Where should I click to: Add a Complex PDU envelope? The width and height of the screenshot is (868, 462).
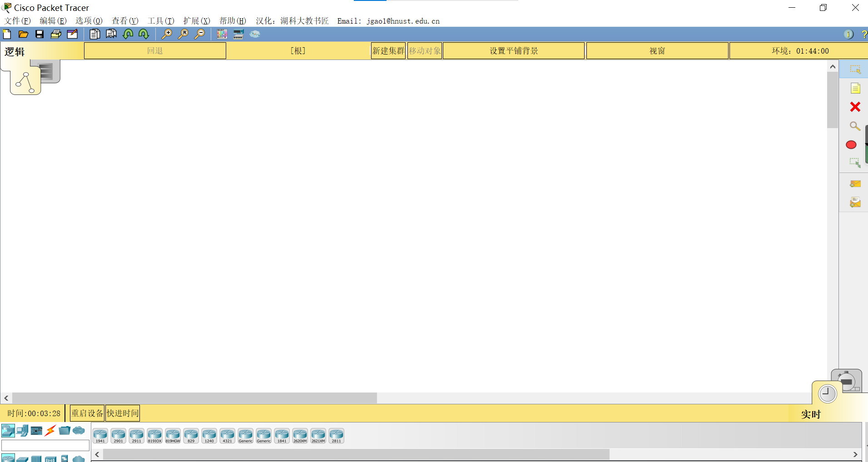855,202
